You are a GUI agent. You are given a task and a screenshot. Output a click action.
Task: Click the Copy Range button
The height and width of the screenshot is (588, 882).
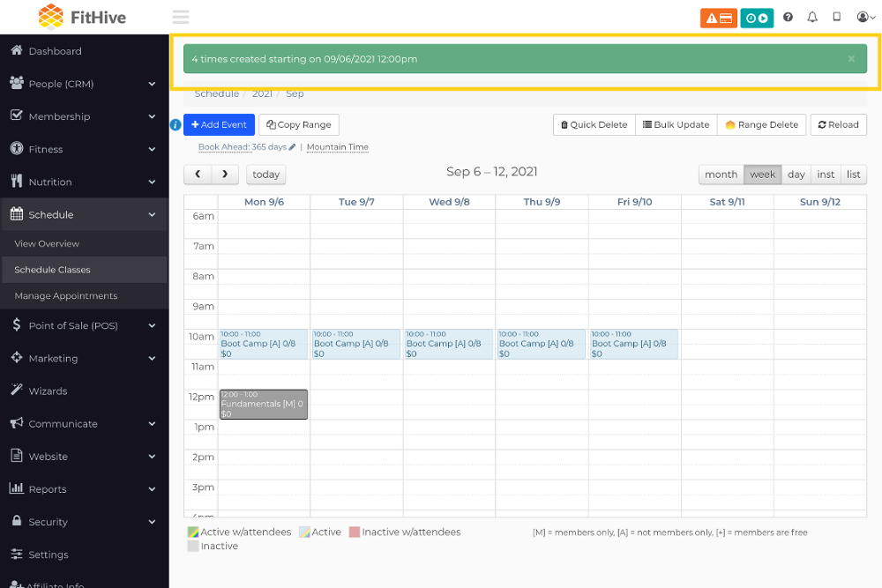tap(299, 125)
